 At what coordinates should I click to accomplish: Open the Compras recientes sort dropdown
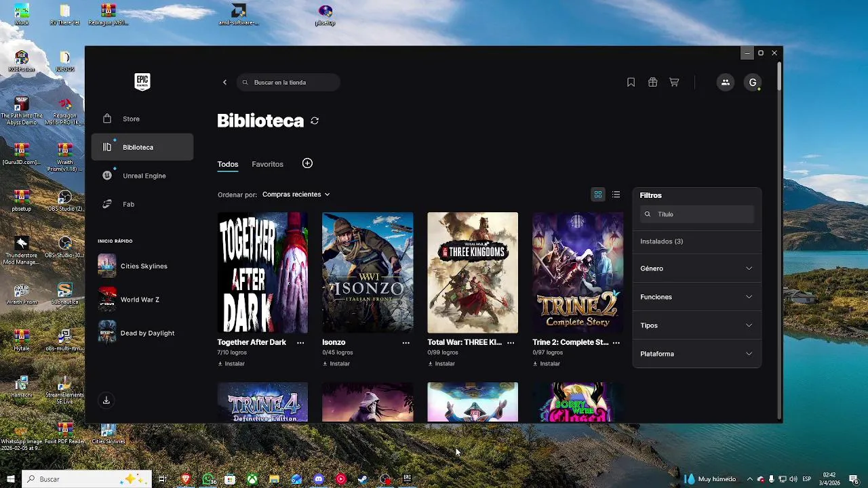click(x=296, y=195)
